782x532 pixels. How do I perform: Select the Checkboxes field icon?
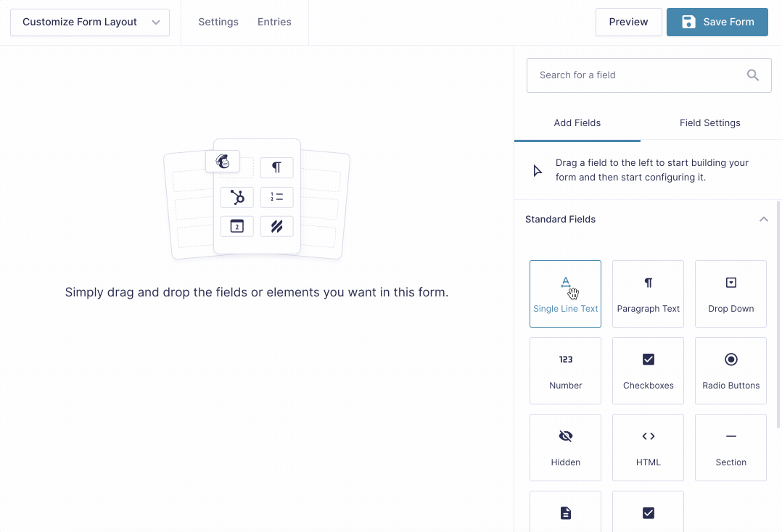(x=648, y=370)
